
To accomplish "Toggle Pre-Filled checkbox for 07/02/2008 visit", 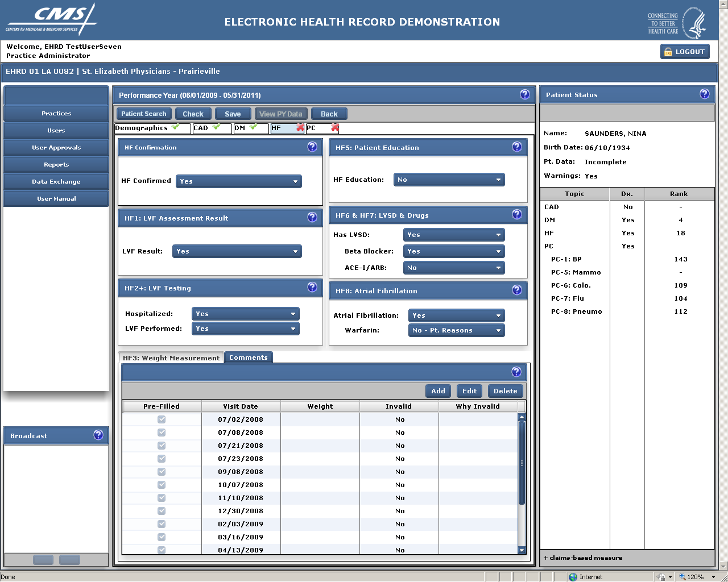I will (162, 419).
